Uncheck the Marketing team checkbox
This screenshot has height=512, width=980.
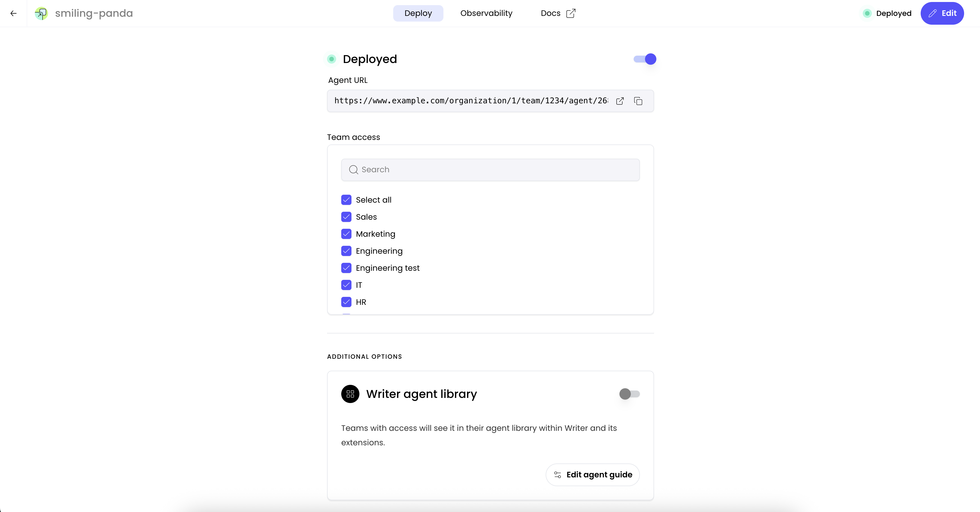click(346, 234)
